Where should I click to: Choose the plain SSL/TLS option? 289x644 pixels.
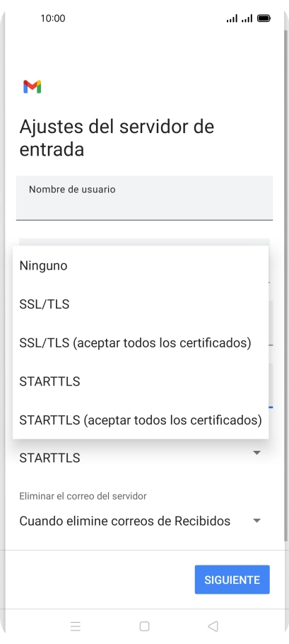(x=141, y=304)
